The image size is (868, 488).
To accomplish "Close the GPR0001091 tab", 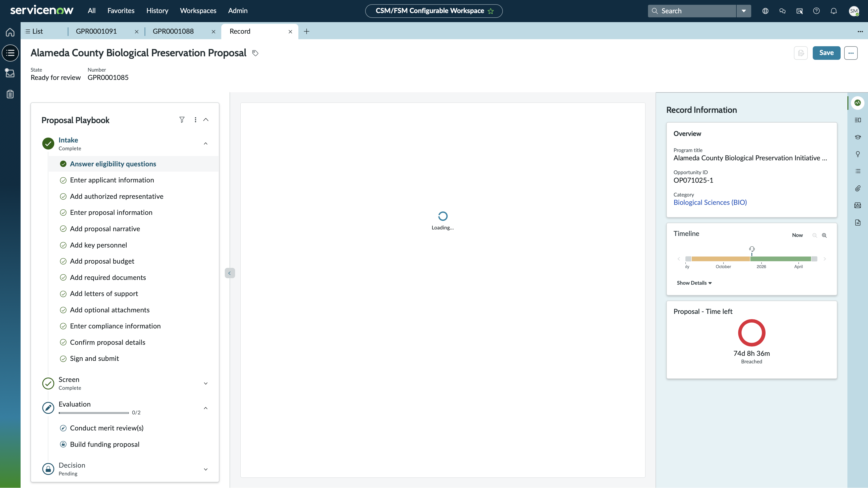I will (136, 32).
